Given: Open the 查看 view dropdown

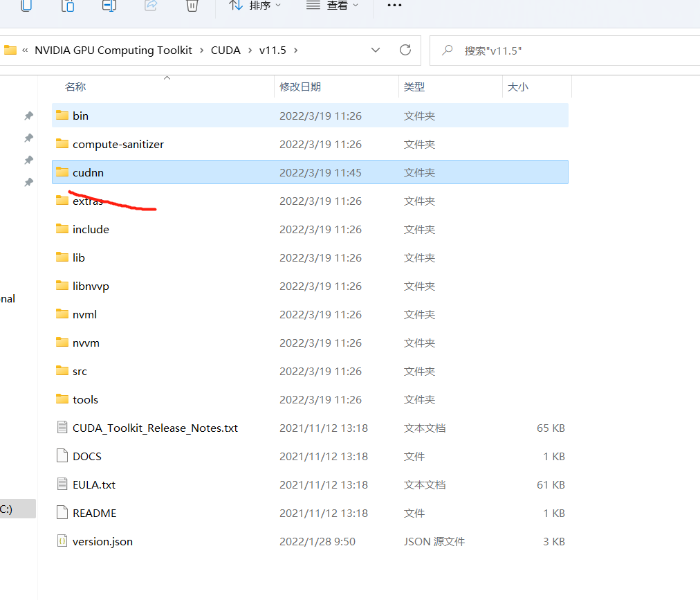Looking at the screenshot, I should click(333, 7).
